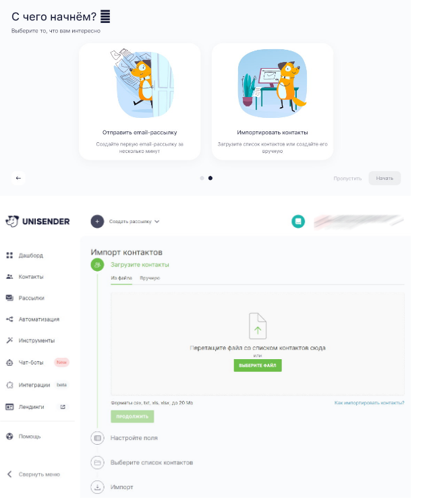This screenshot has width=429, height=504.
Task: Click the round plus create button
Action: [x=97, y=222]
